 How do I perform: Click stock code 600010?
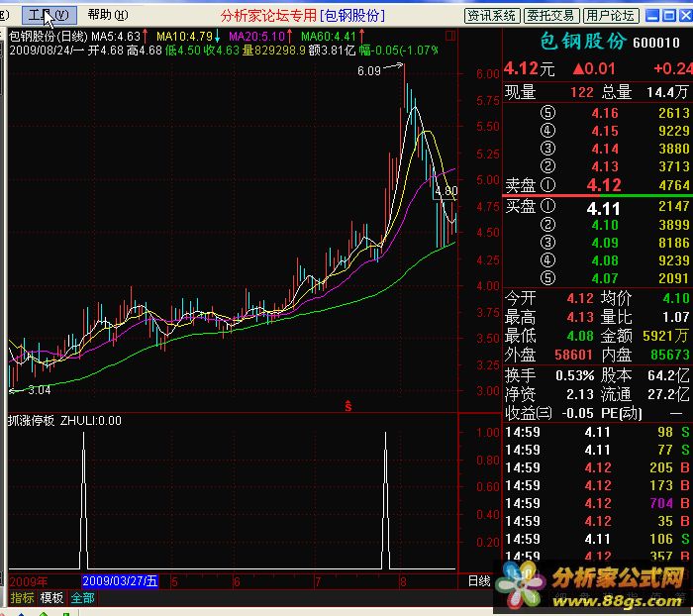[x=655, y=43]
